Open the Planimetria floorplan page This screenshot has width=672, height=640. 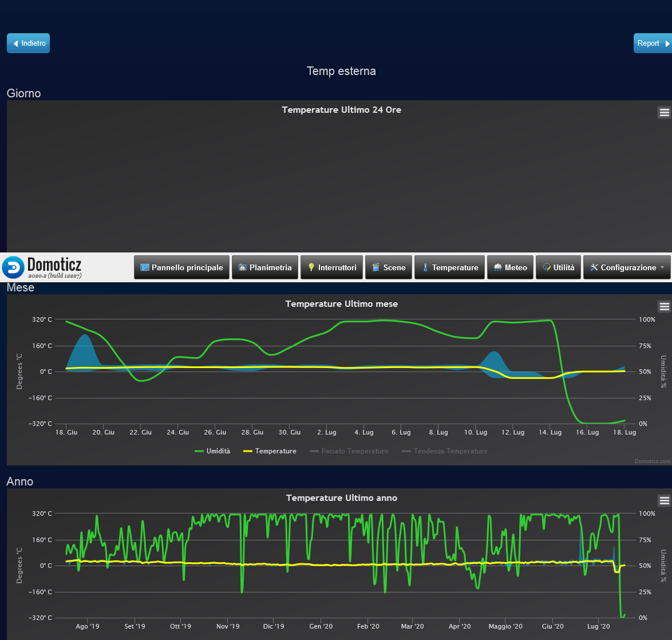[264, 267]
